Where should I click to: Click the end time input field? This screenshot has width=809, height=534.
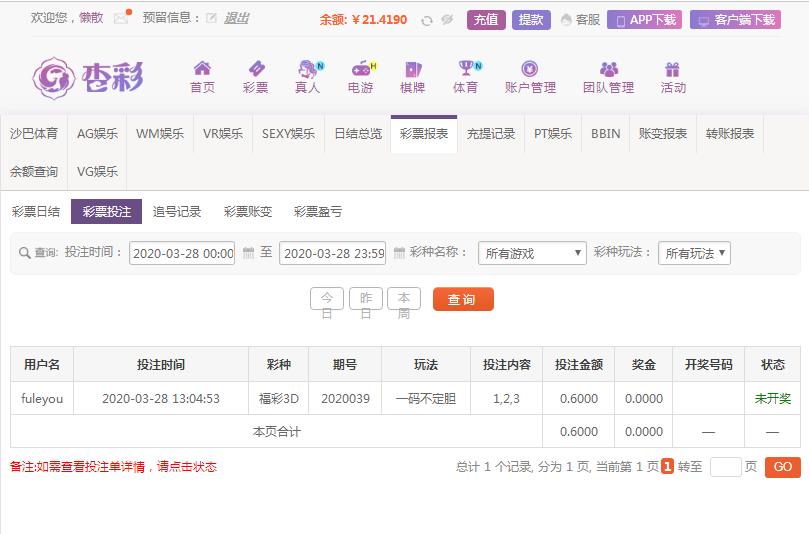point(333,253)
